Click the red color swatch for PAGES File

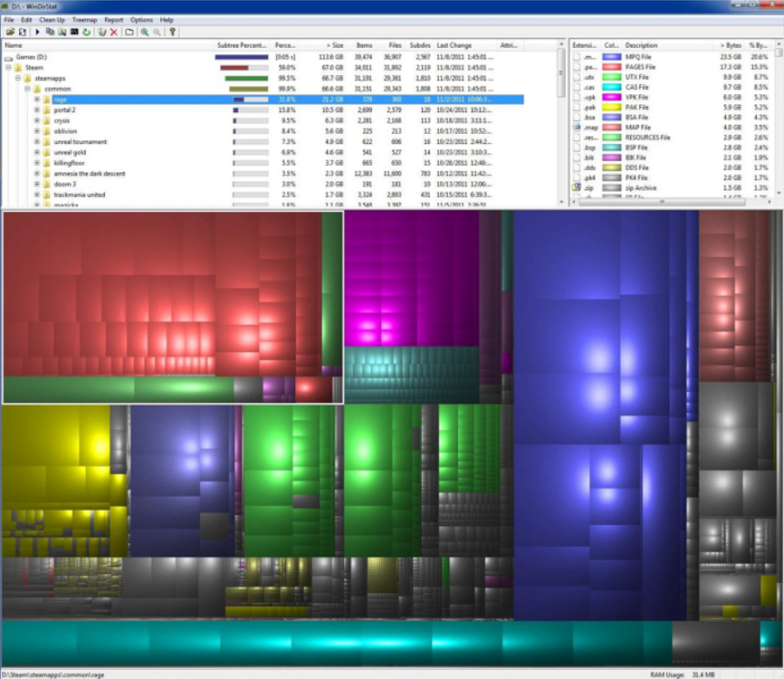pos(612,67)
